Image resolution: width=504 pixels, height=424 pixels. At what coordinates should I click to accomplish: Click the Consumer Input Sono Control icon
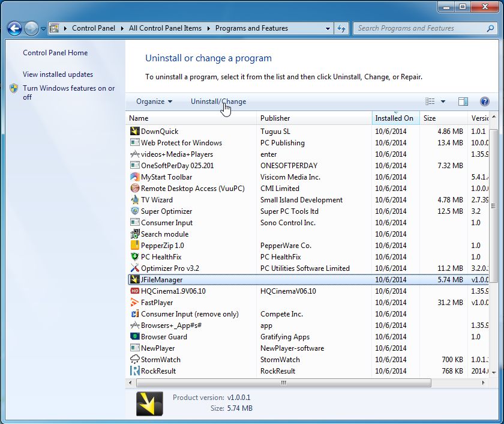[134, 222]
